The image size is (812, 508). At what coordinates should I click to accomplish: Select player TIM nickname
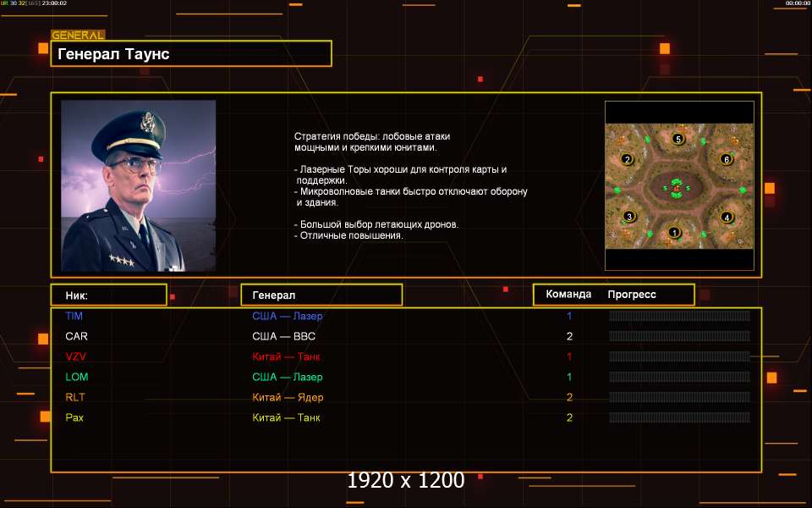pyautogui.click(x=74, y=316)
